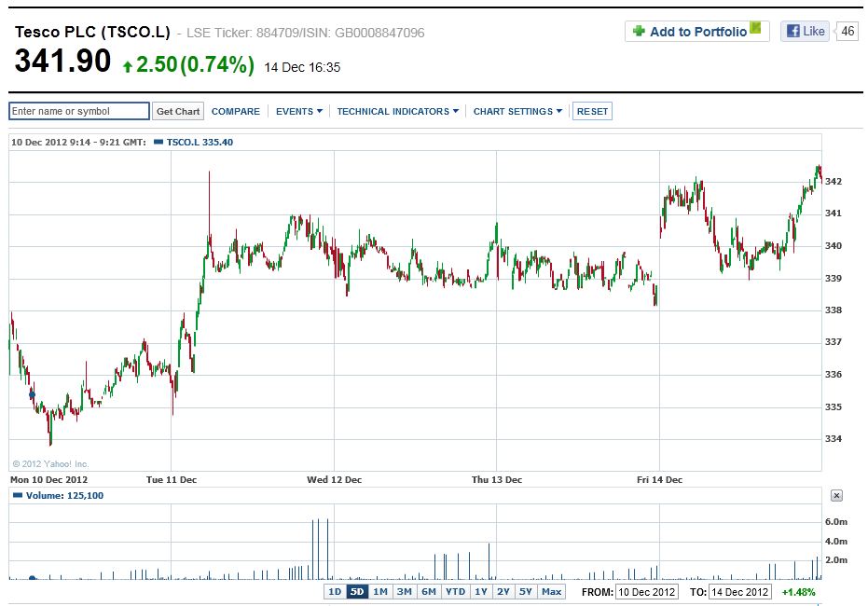
Task: Click the Add to Portfolio button
Action: [x=697, y=31]
